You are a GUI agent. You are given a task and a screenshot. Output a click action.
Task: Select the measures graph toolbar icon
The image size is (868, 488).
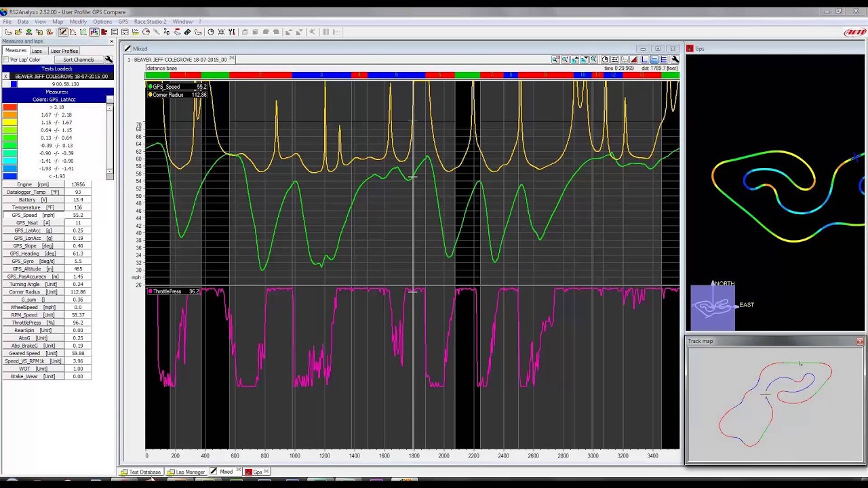pos(63,32)
